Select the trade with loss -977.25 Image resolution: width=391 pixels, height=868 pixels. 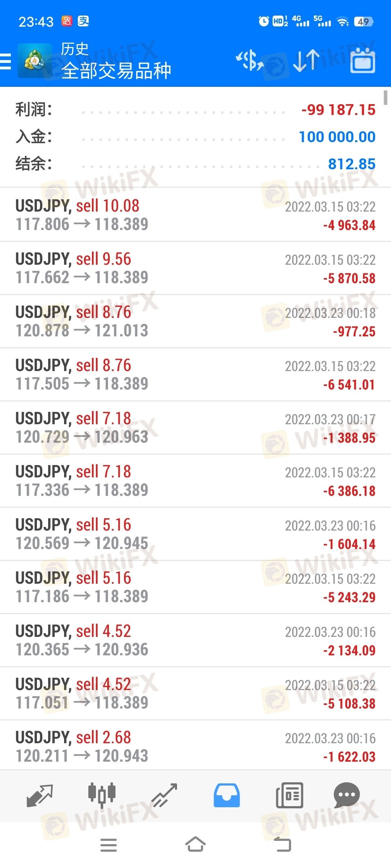[195, 321]
